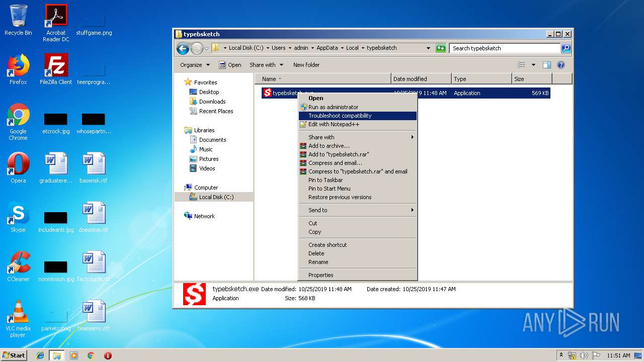Open the Start menu

tap(14, 355)
